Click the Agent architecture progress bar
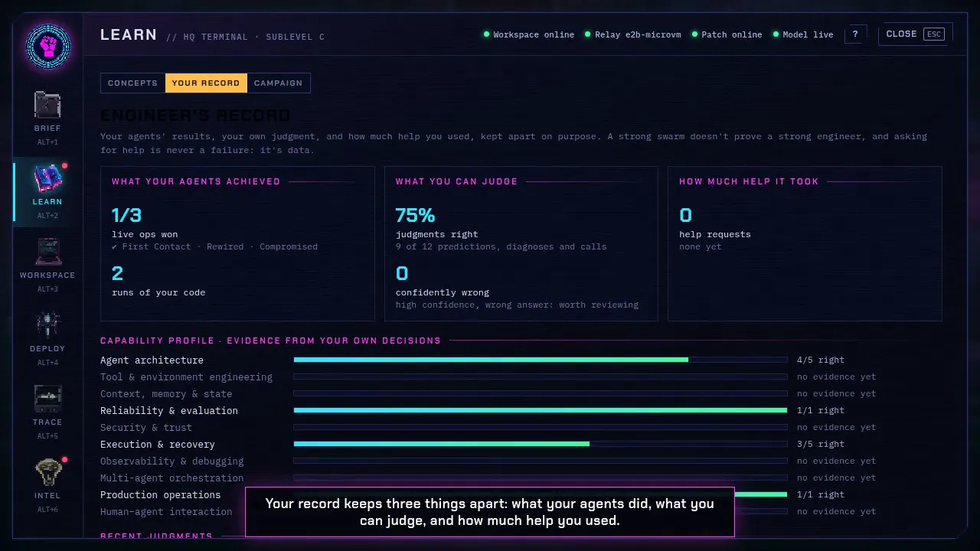The width and height of the screenshot is (980, 551). (541, 360)
